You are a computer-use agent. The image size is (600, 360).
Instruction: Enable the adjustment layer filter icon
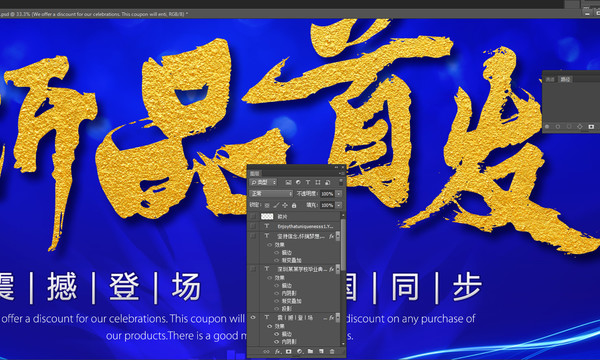(x=298, y=182)
